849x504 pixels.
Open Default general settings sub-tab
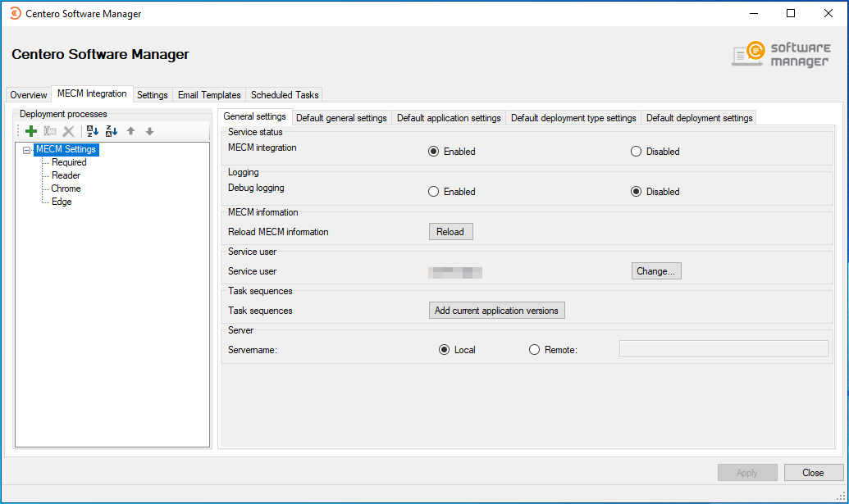[x=341, y=118]
